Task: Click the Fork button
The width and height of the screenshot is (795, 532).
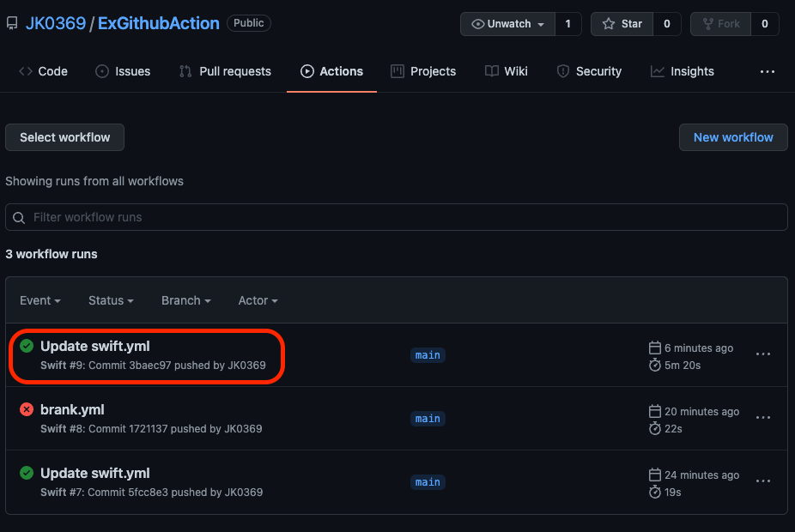Action: coord(720,24)
